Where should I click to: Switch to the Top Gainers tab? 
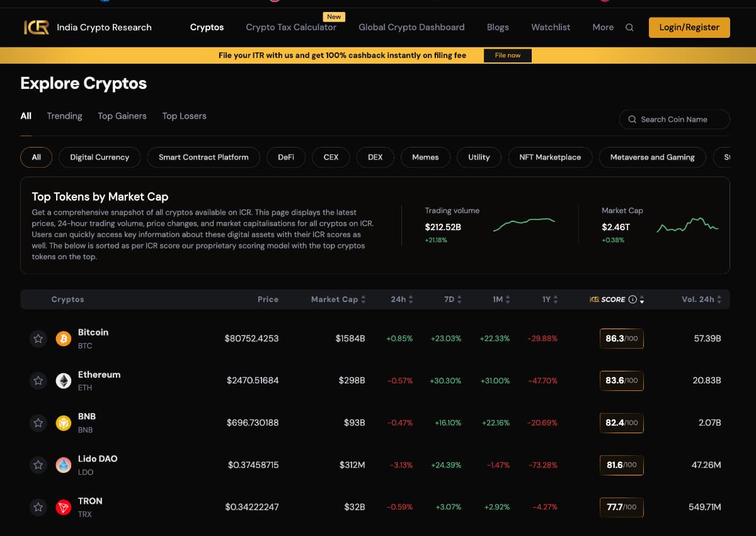tap(122, 116)
